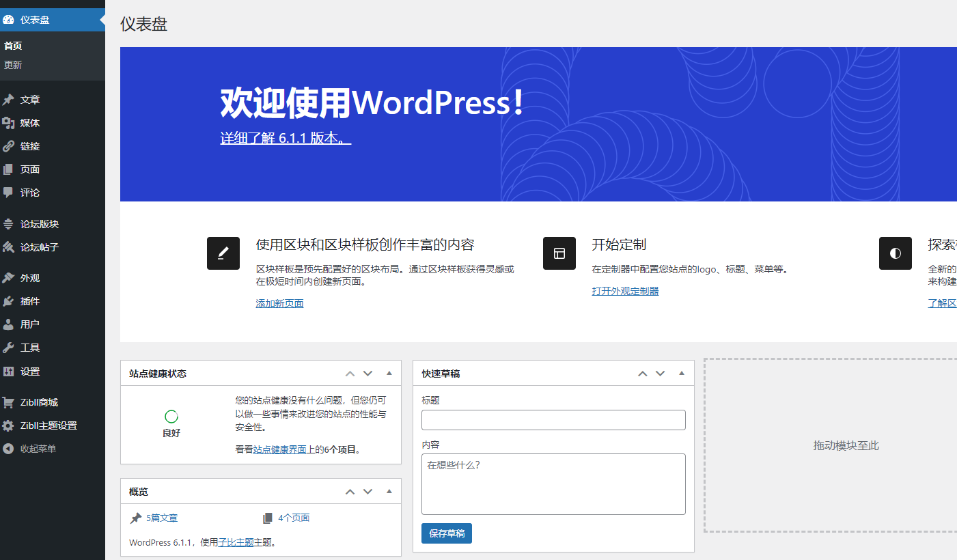This screenshot has width=957, height=560.
Task: Open 详细了解 6.1.1 版本 link
Action: tap(286, 138)
